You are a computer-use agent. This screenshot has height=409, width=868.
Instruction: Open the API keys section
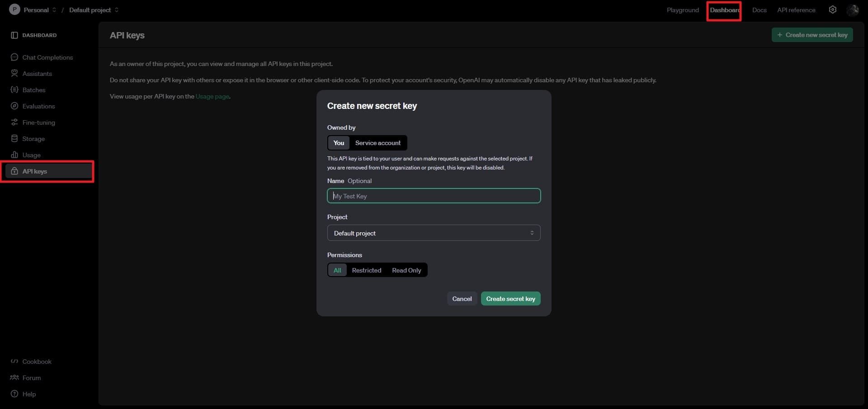coord(49,171)
